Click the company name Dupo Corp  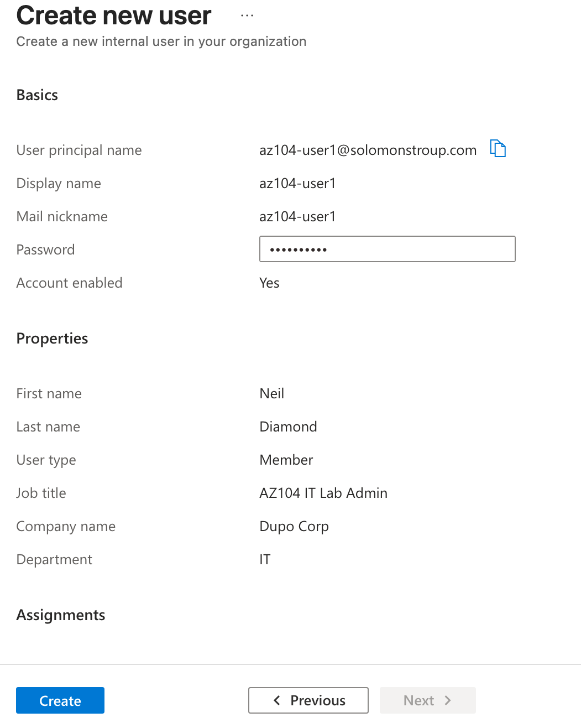294,527
